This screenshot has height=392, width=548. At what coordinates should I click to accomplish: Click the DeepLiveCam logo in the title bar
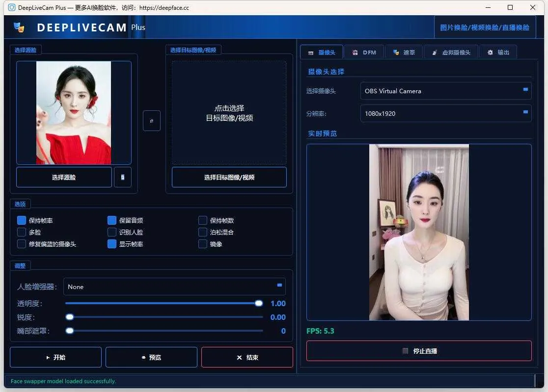click(x=20, y=27)
